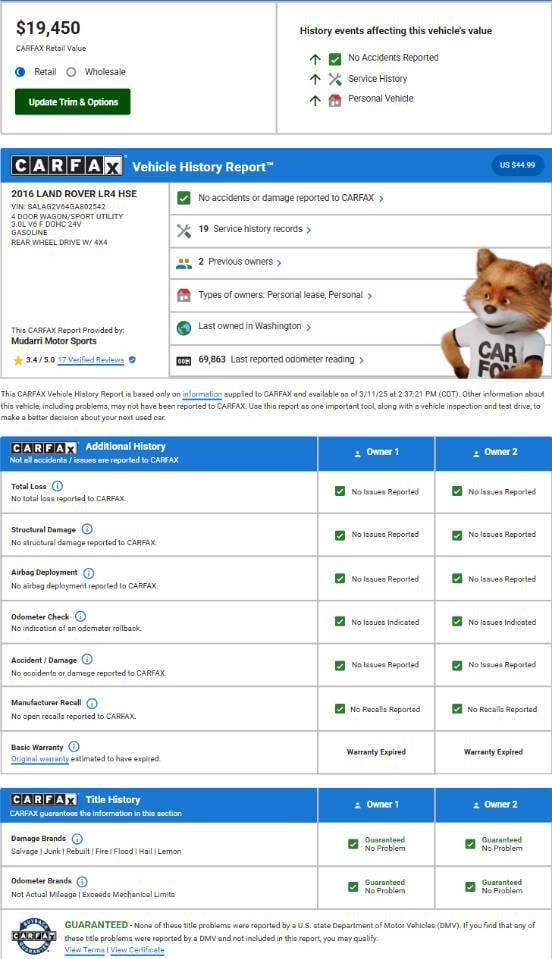Click the info icon beside Airbag Deployment
Screen dimensions: 552x959
tap(89, 573)
